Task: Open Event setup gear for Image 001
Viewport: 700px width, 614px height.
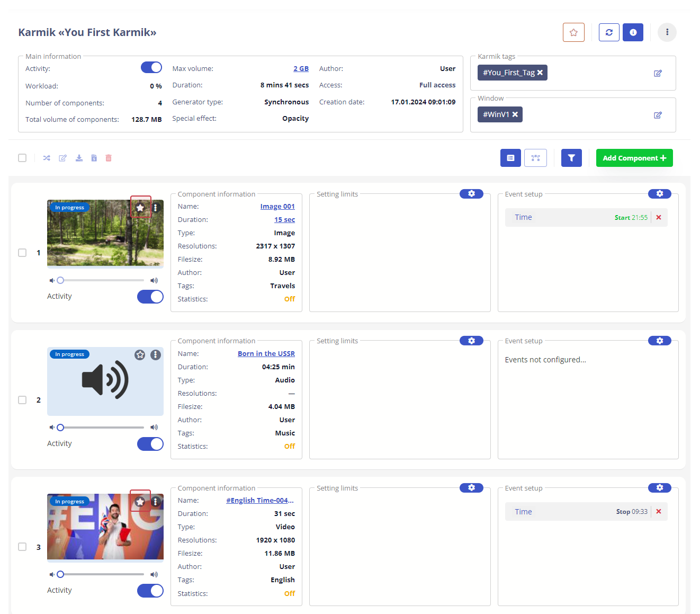Action: point(659,194)
